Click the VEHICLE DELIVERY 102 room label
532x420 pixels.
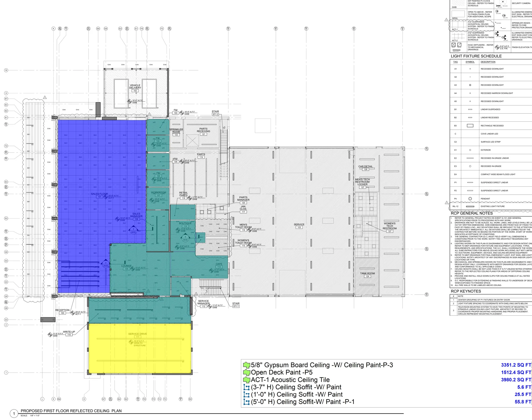[135, 88]
